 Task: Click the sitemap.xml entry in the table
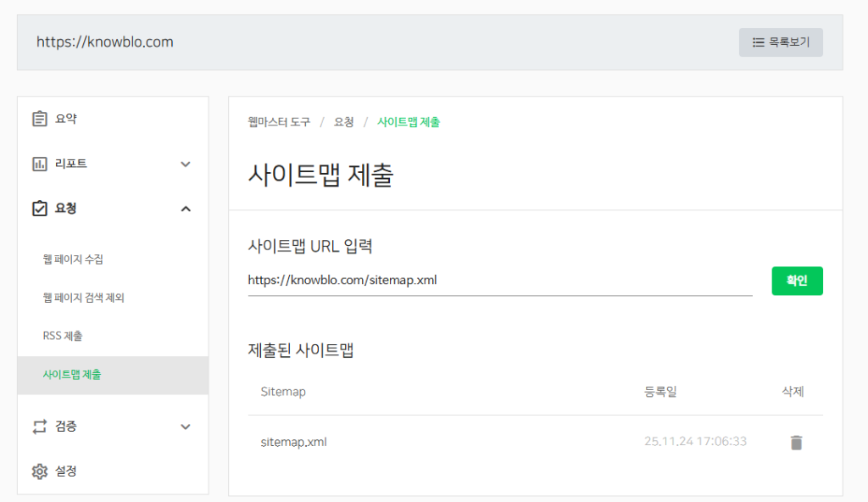click(x=293, y=442)
